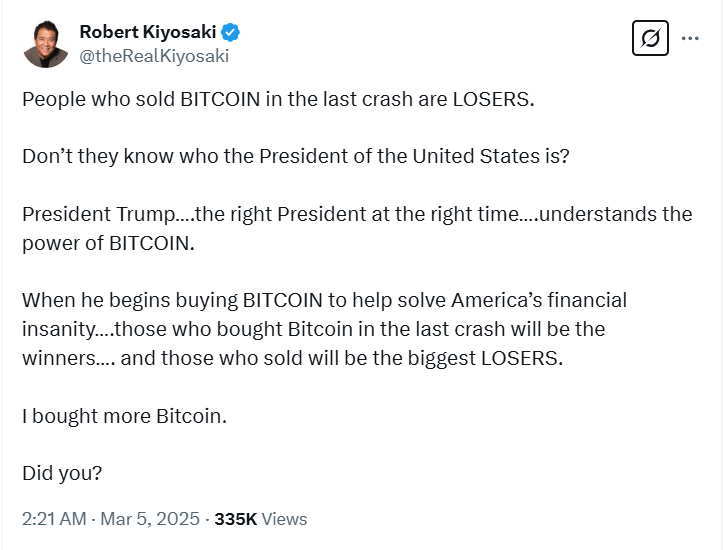The width and height of the screenshot is (723, 550).
Task: Click the 'I bought more Bitcoin.' sentence
Action: [125, 415]
